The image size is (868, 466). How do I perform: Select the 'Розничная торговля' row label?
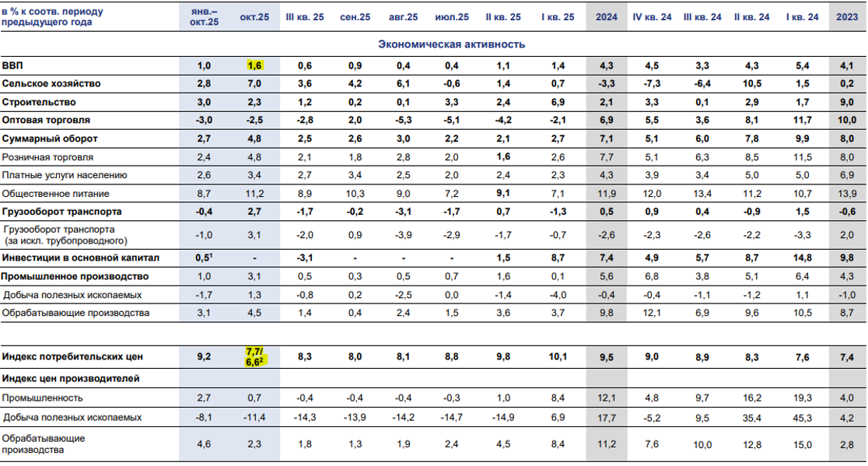(51, 156)
